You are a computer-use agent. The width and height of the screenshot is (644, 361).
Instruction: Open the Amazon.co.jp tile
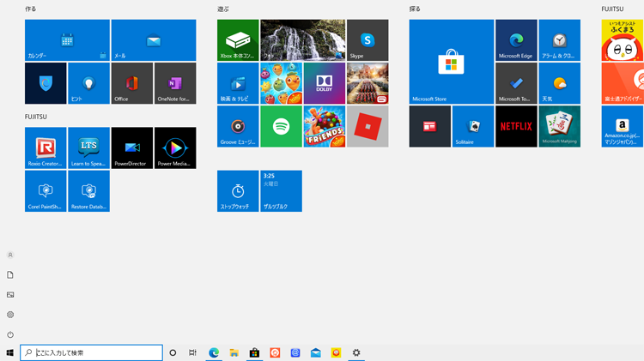pyautogui.click(x=623, y=126)
